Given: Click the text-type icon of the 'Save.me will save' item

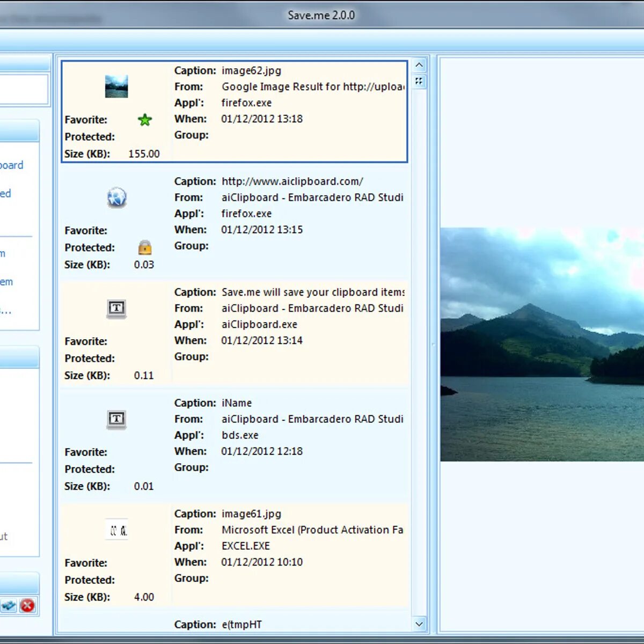Looking at the screenshot, I should tap(116, 309).
